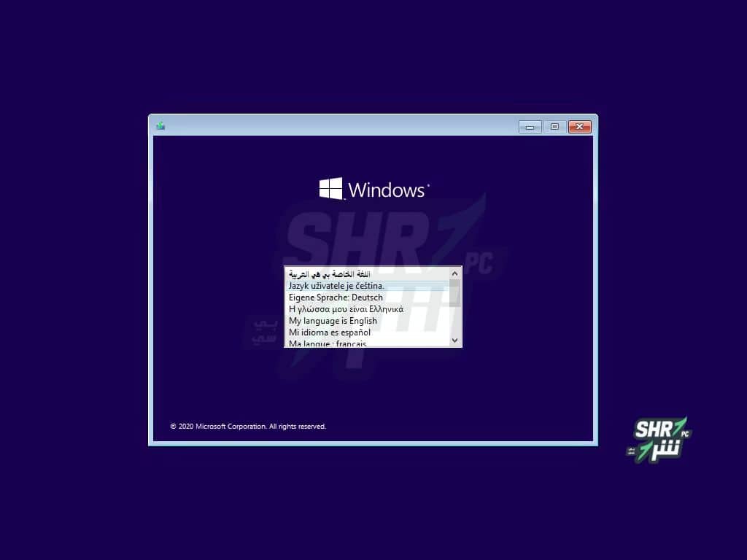Viewport: 747px width, 560px height.
Task: Click the language list scroll-up arrow
Action: (454, 273)
